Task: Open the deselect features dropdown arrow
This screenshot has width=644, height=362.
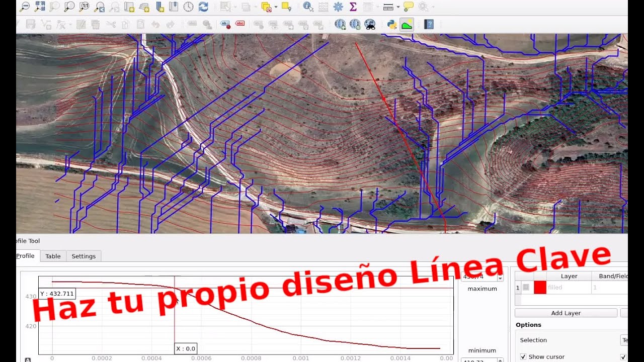Action: (x=276, y=7)
